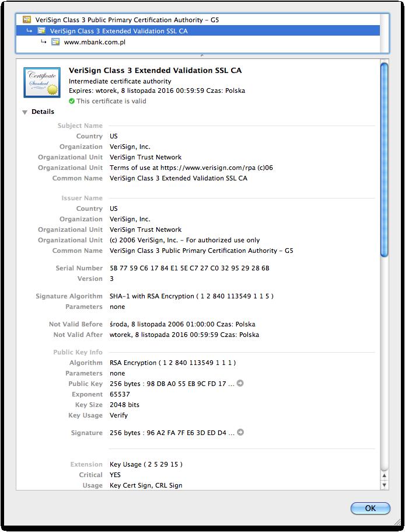Click the Not Valid After date value
This screenshot has width=405, height=532.
coord(184,335)
